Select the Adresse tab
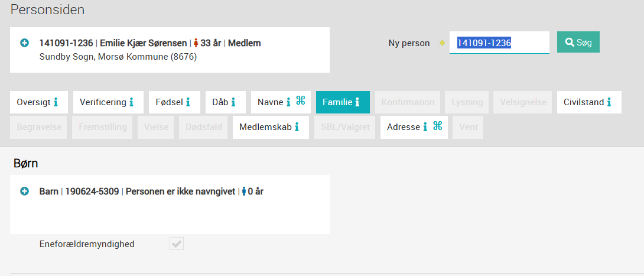Screen dimensions: 644x276 coord(414,127)
